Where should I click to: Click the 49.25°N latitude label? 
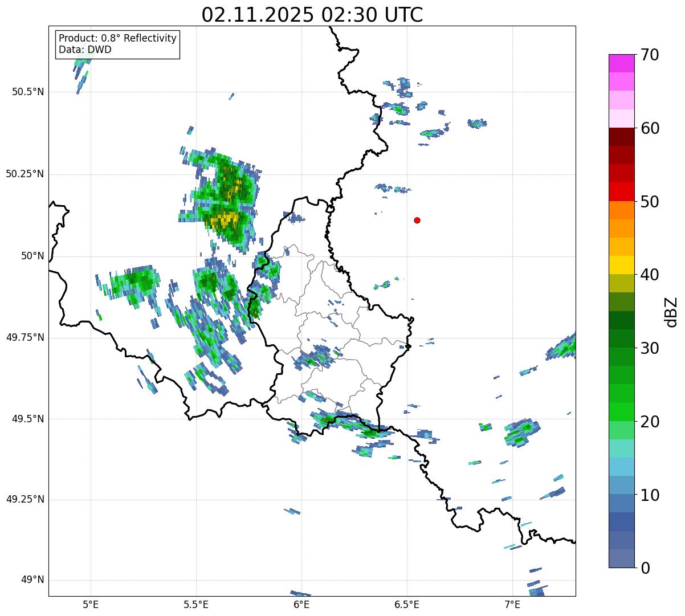[x=25, y=499]
